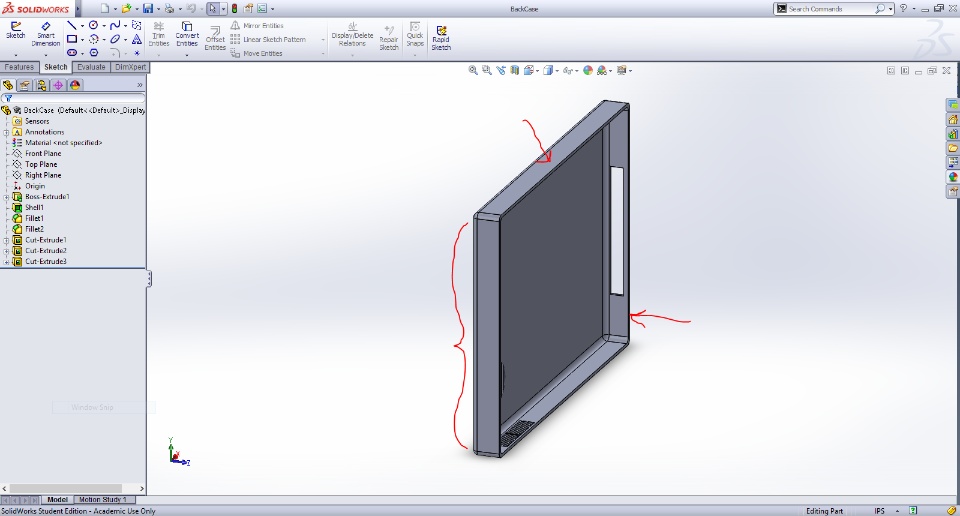
Task: Open the File Explorer task pane
Action: pyautogui.click(x=953, y=148)
